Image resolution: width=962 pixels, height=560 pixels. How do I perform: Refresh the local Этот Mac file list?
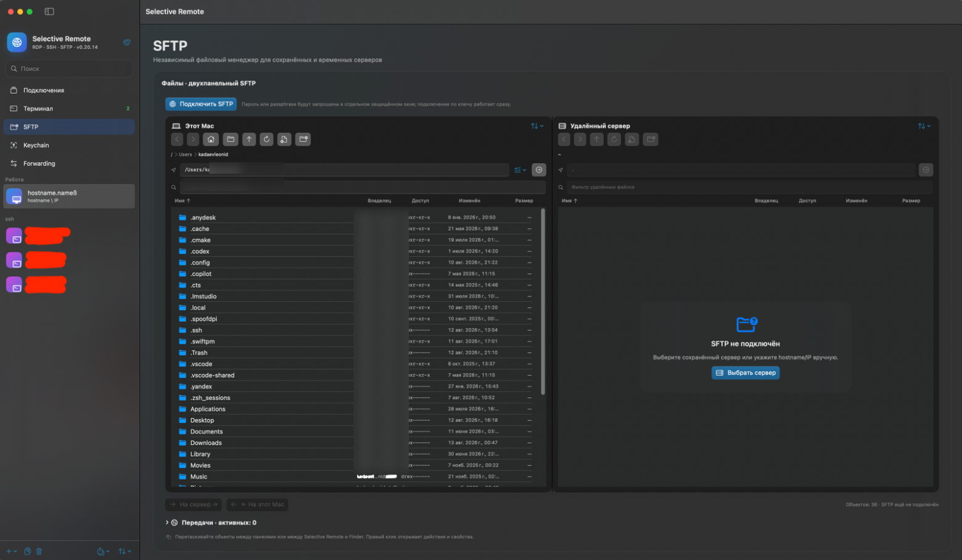[266, 139]
